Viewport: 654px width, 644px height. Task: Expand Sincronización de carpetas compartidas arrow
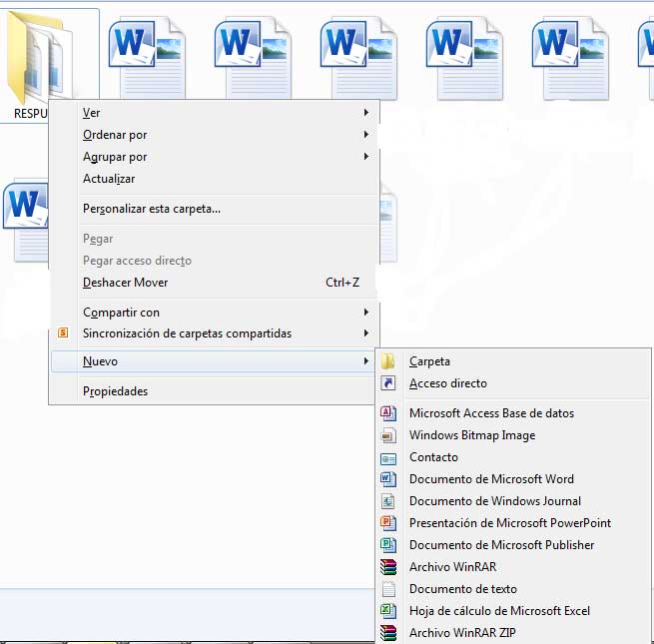point(365,332)
